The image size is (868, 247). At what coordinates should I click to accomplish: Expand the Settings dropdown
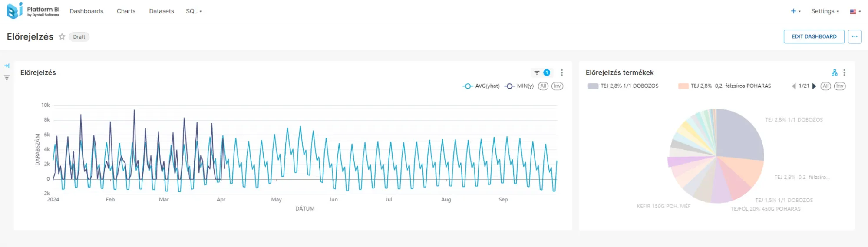[825, 11]
